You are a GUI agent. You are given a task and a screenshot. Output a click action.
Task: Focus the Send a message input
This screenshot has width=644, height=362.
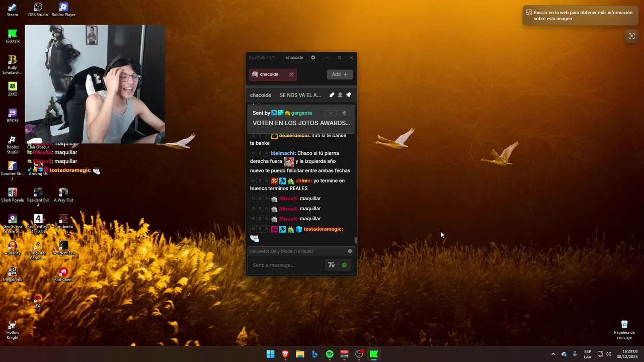click(x=284, y=265)
